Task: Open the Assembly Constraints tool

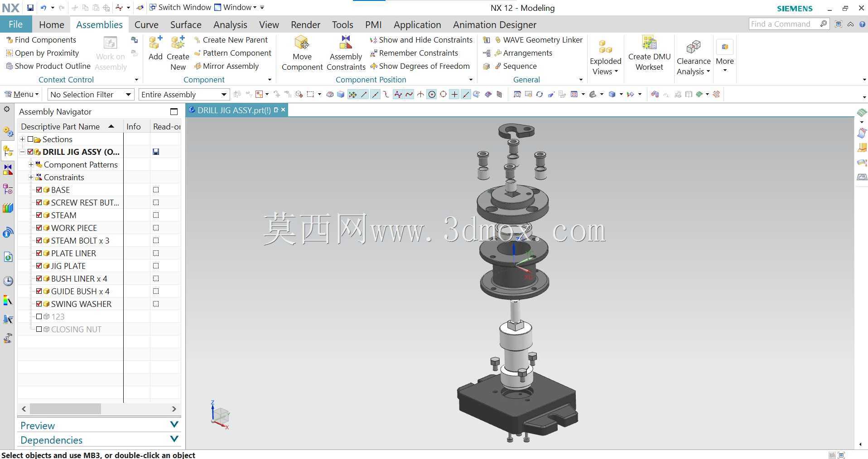Action: coord(346,53)
